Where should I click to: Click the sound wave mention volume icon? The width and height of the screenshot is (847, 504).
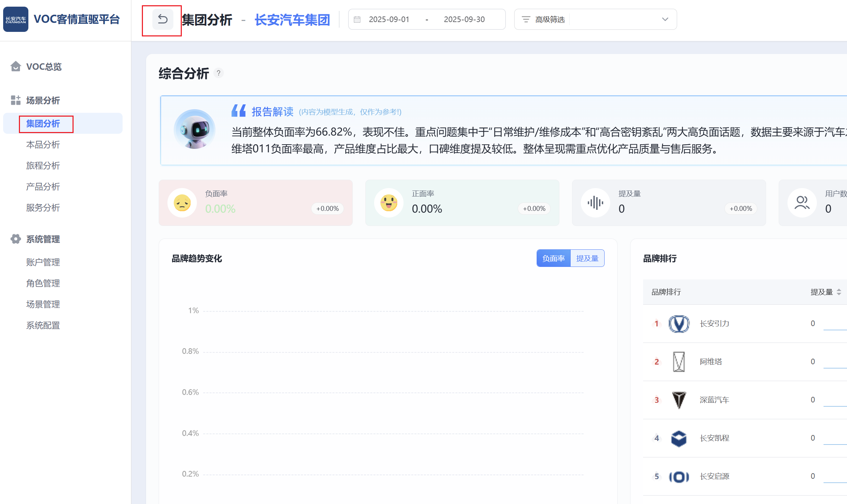[595, 203]
